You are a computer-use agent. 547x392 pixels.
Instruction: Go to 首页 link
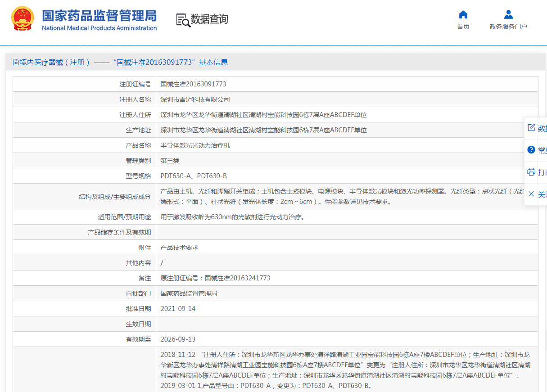tap(463, 27)
